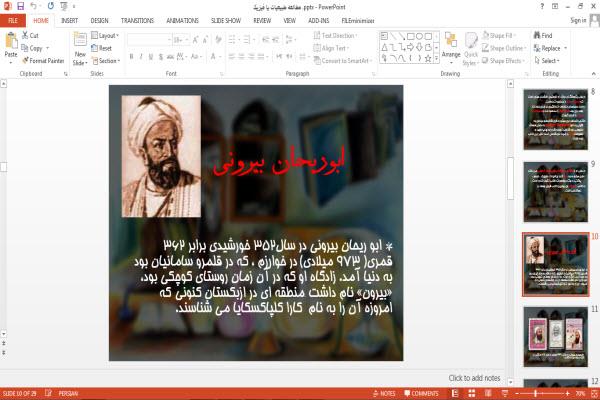This screenshot has height=400, width=600.
Task: Fit slide to current window
Action: click(595, 393)
